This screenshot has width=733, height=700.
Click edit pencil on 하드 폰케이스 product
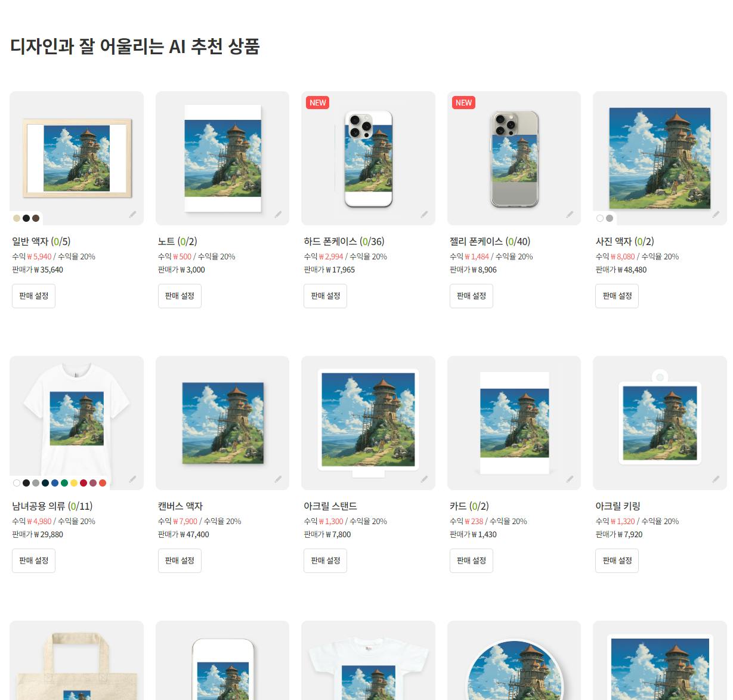424,214
